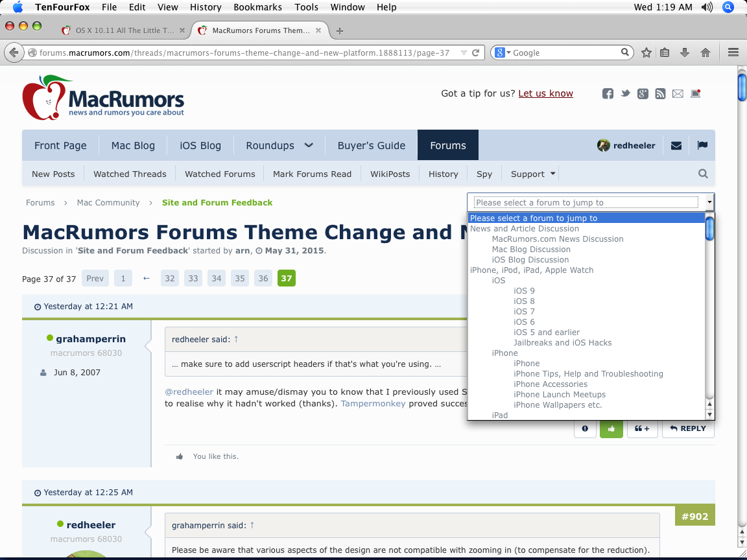747x560 pixels.
Task: Open the History menu in menu bar
Action: coord(206,7)
